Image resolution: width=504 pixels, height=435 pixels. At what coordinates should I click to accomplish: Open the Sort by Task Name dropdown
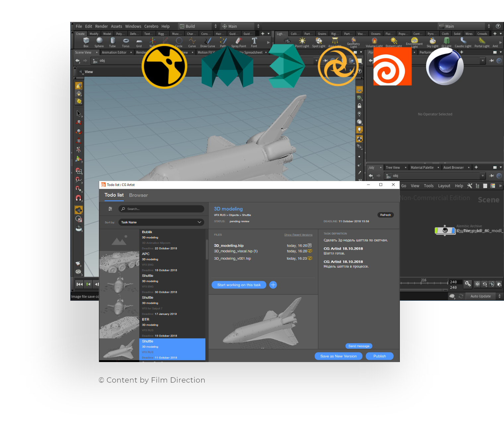click(x=161, y=222)
